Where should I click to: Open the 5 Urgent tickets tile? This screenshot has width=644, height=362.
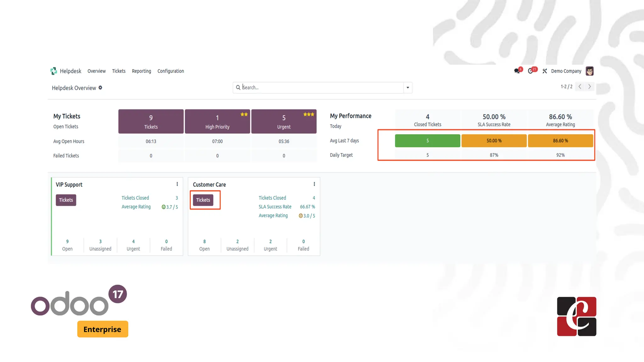(x=284, y=121)
